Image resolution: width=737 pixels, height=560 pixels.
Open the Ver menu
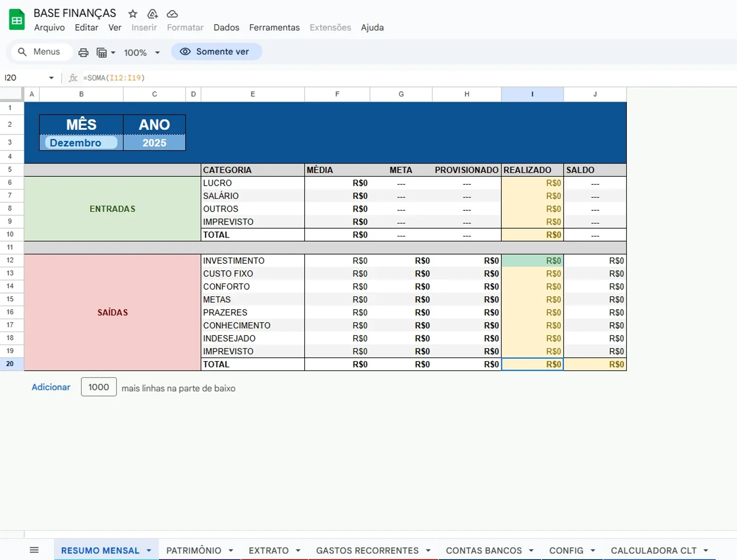115,27
